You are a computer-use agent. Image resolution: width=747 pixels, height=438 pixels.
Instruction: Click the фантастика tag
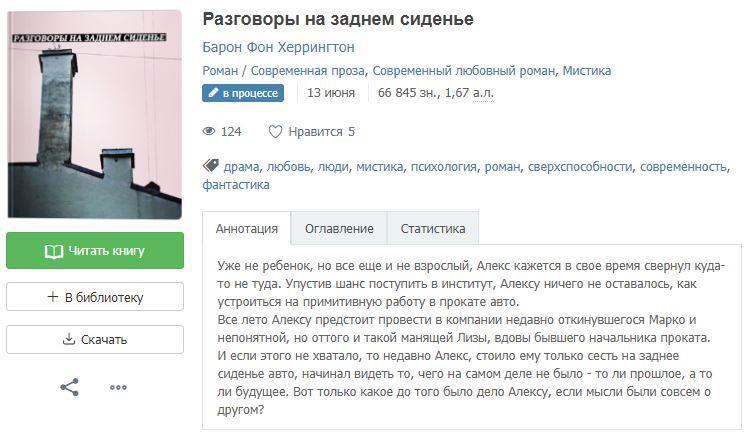[236, 185]
